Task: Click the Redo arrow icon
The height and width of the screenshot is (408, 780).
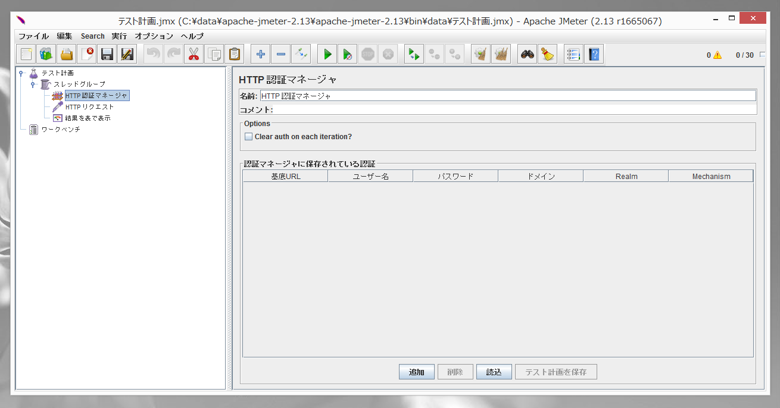Action: 174,54
